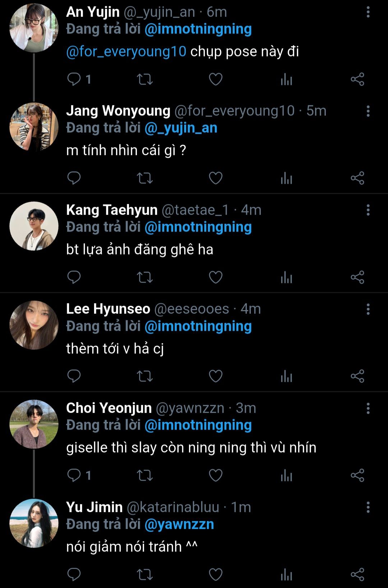Share An Yujin's tweet
The image size is (388, 588).
click(357, 79)
